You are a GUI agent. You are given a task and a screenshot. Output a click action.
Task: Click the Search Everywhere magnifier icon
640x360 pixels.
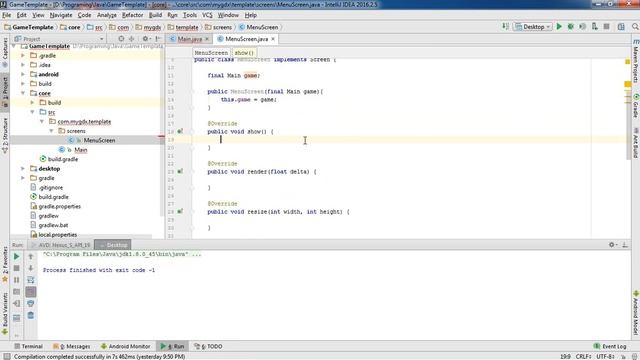pyautogui.click(x=635, y=27)
